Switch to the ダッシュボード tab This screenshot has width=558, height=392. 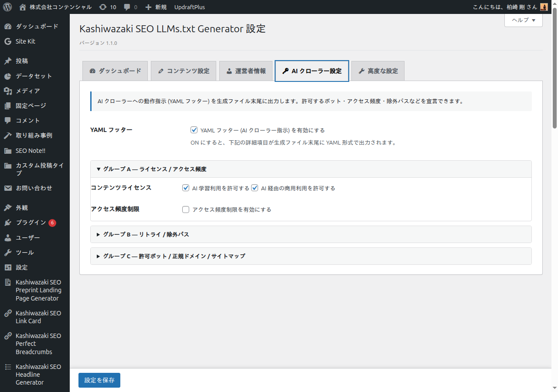tap(115, 71)
